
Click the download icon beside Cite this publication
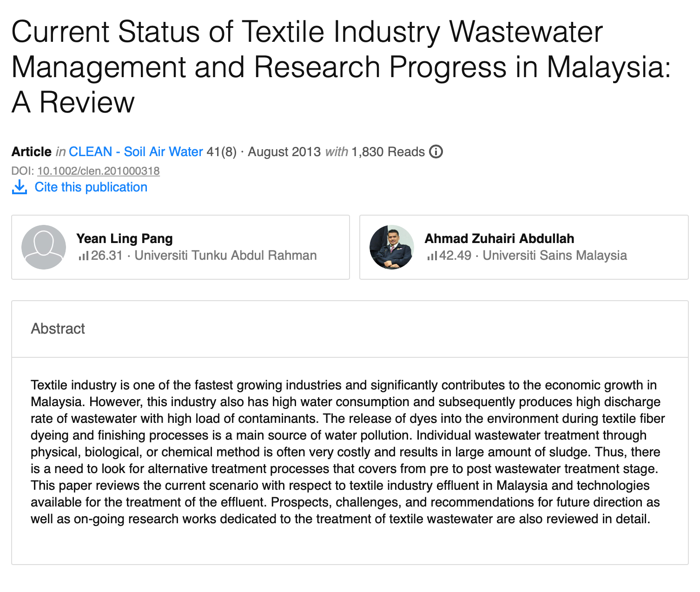[20, 187]
